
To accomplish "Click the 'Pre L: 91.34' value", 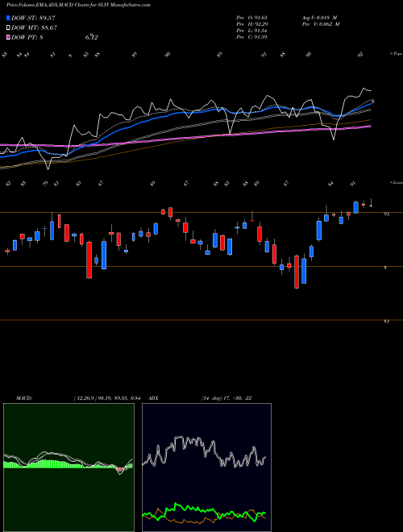I will click(251, 31).
